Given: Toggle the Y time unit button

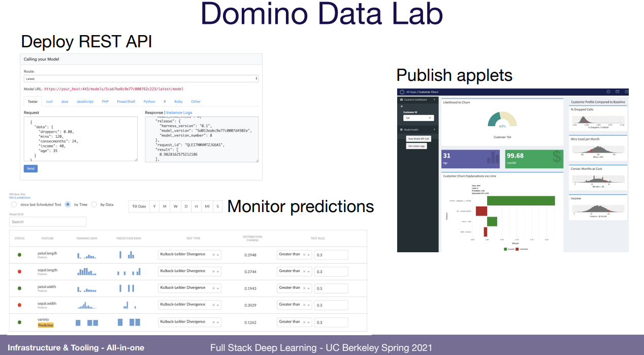Looking at the screenshot, I should pyautogui.click(x=154, y=206).
